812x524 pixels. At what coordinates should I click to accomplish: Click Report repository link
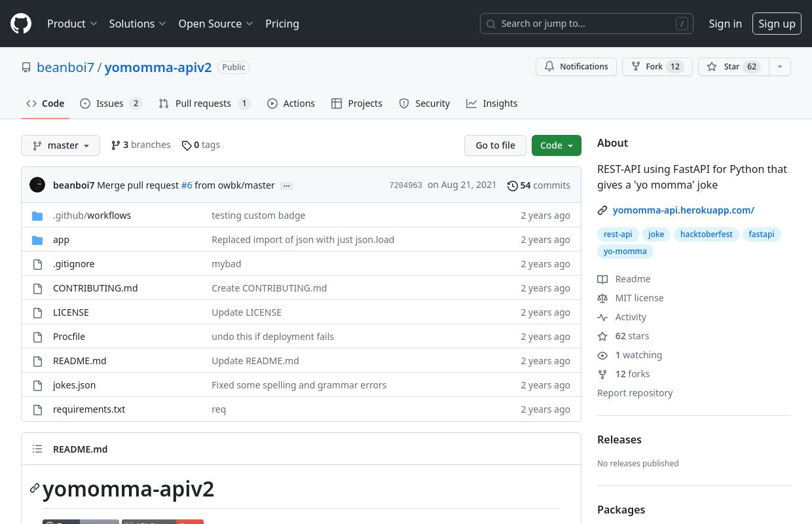[x=635, y=393]
